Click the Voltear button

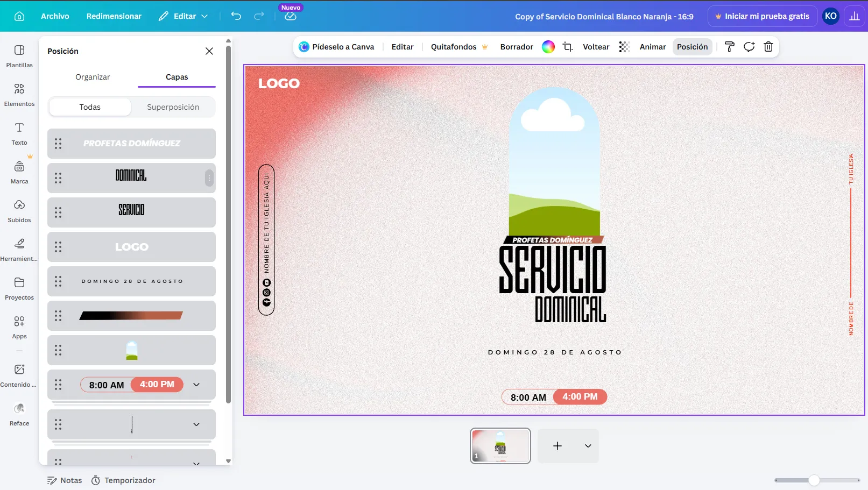596,47
